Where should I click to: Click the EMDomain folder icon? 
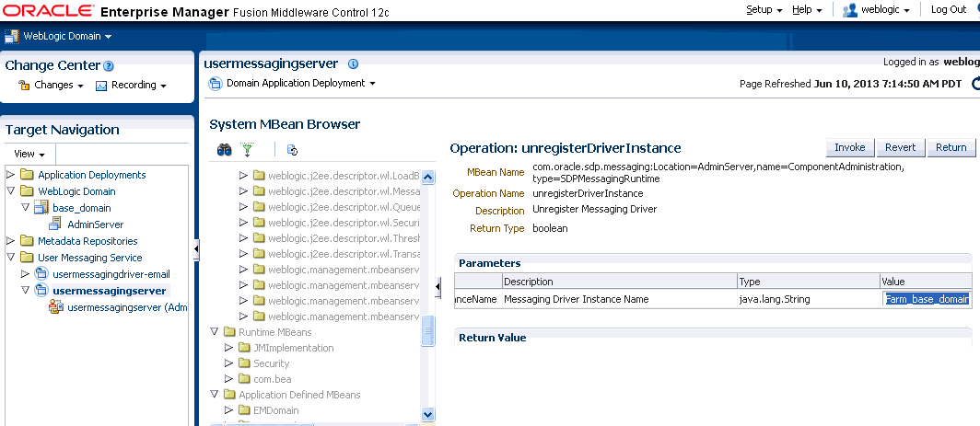244,410
